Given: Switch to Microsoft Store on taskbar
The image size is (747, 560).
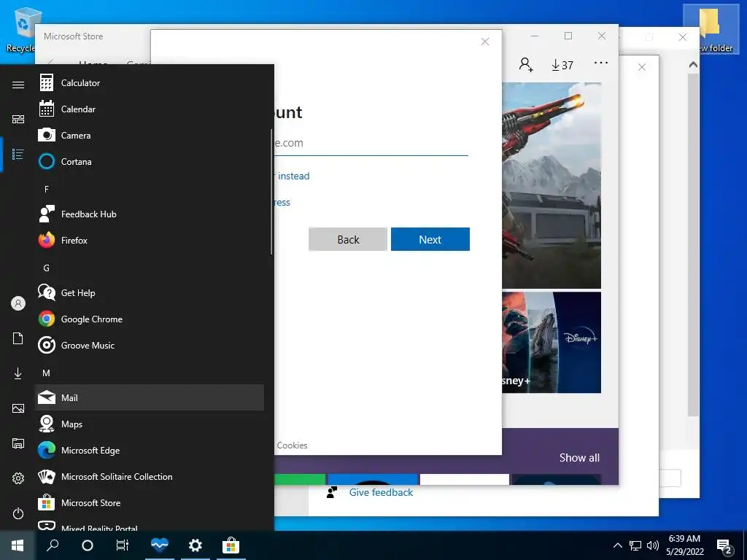Looking at the screenshot, I should pos(231,545).
